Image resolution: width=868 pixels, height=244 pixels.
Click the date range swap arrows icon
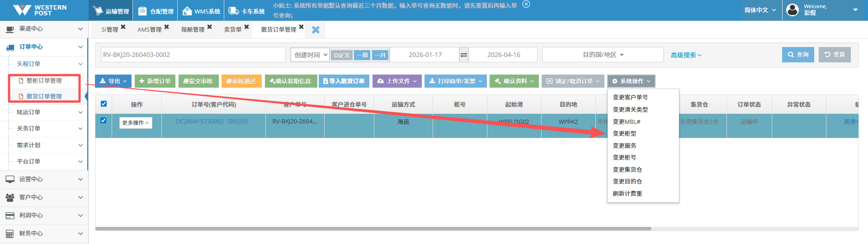pyautogui.click(x=463, y=55)
